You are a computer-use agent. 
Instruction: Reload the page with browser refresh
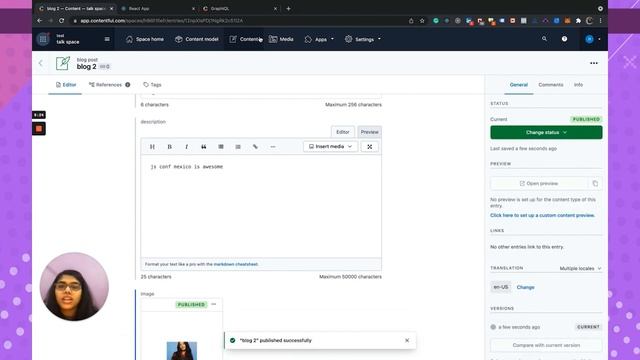click(x=61, y=20)
